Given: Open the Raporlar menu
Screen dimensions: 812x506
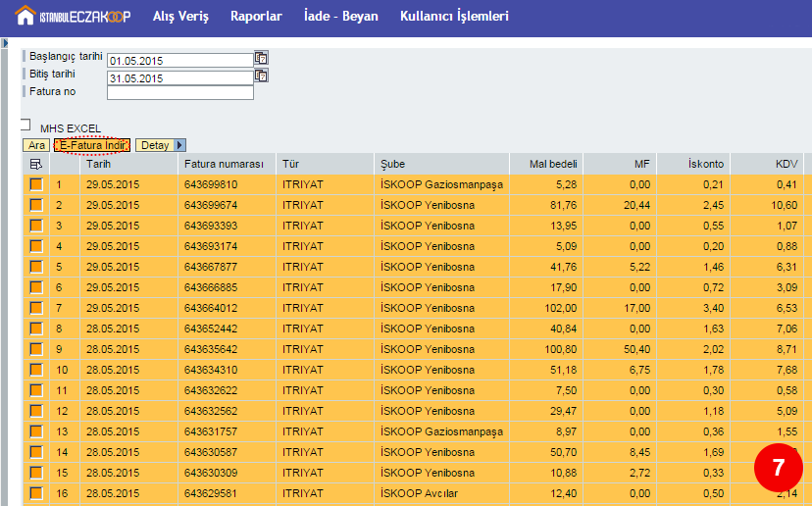Looking at the screenshot, I should coord(256,16).
